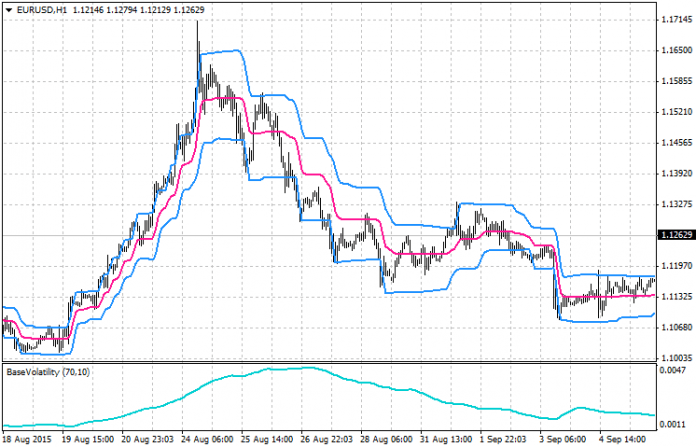The image size is (696, 447).
Task: Click the 1.13925 price axis label
Action: click(x=673, y=173)
